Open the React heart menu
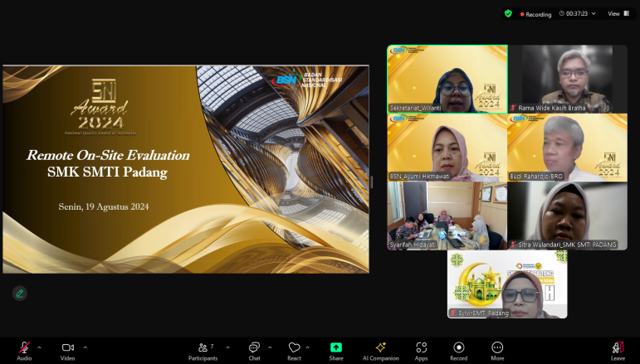 295,351
